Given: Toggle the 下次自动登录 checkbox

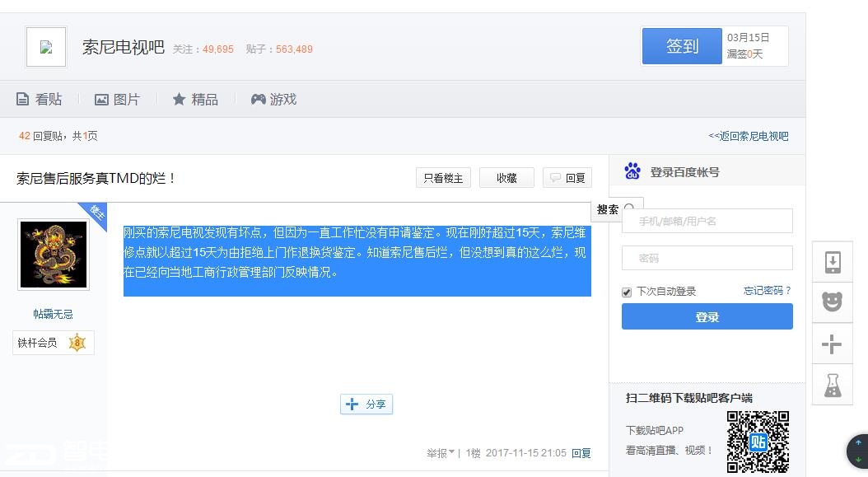Looking at the screenshot, I should 627,292.
